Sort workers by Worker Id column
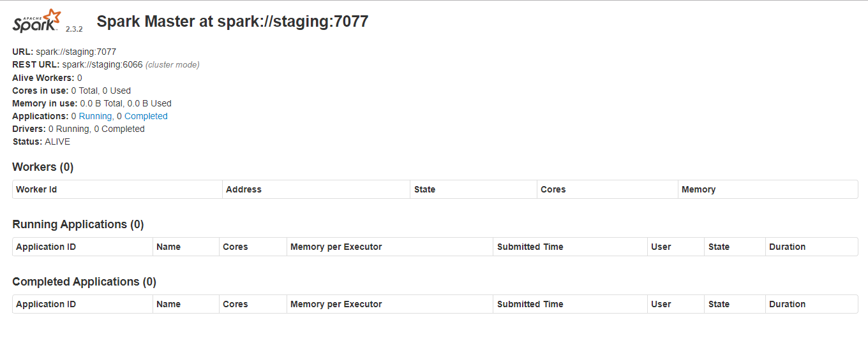 coord(36,189)
